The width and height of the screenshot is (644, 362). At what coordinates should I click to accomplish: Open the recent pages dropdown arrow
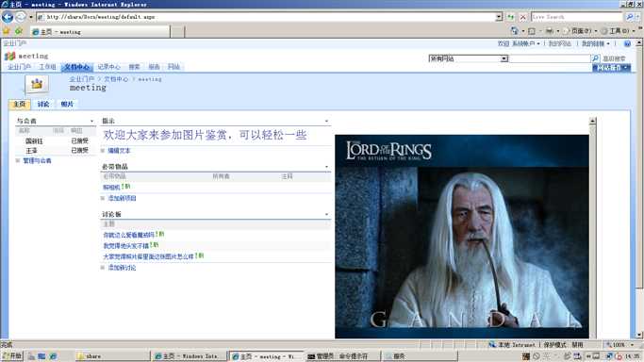[x=31, y=17]
